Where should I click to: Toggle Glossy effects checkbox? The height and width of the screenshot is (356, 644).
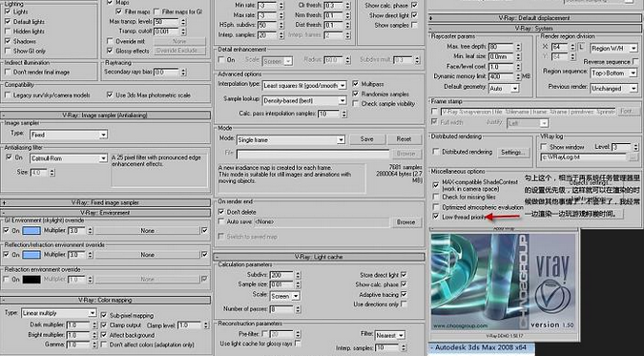click(110, 51)
